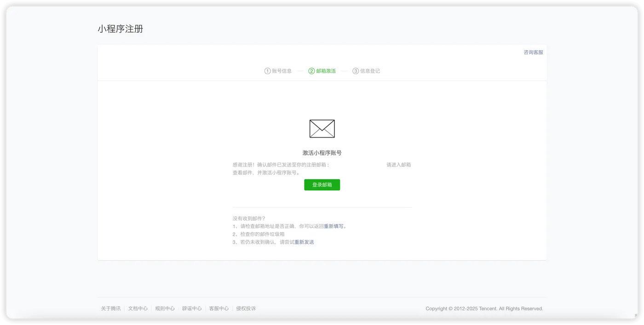
Task: Click the 小程序注册 page title
Action: pyautogui.click(x=121, y=29)
